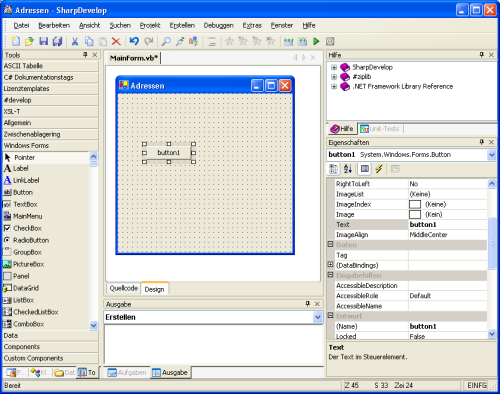Open the Components tools category

51,347
